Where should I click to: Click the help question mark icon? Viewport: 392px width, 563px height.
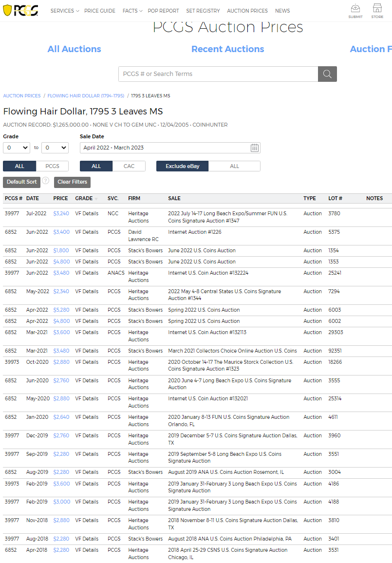(46, 181)
